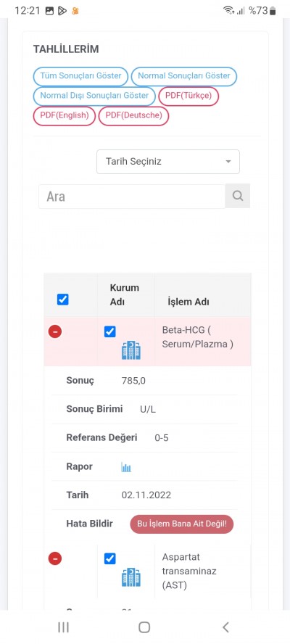Open the Beta-HCG report chart icon
290x644 pixels.
126,467
